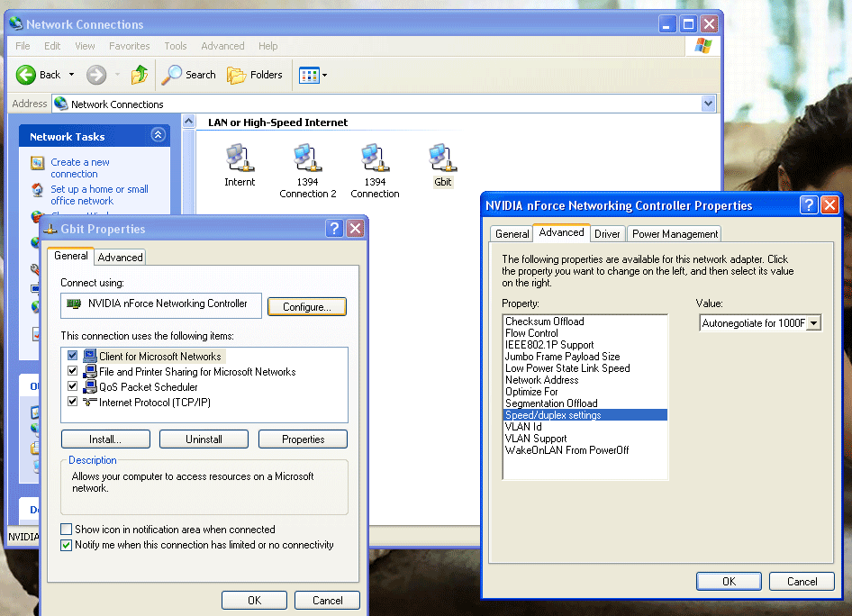Toggle the Folders pane button

(x=255, y=75)
